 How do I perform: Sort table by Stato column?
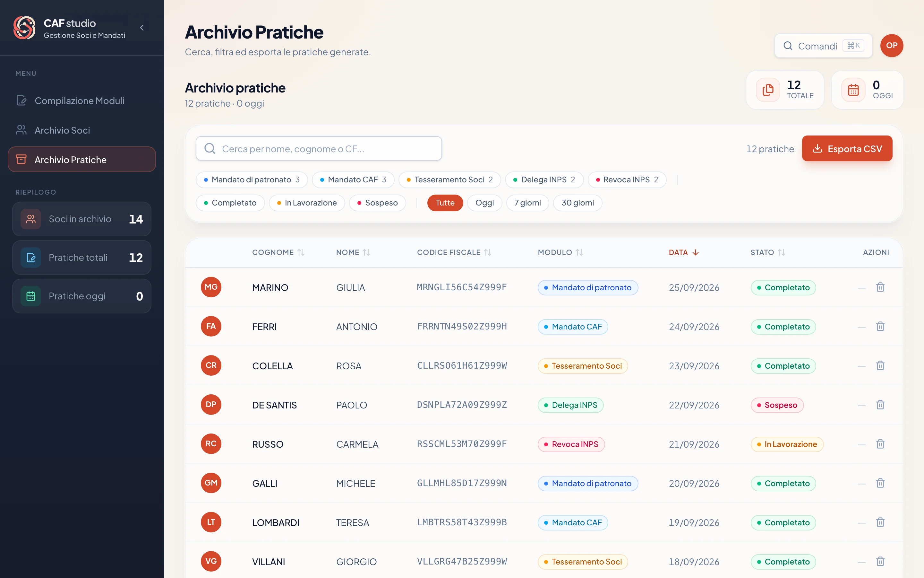pos(768,252)
